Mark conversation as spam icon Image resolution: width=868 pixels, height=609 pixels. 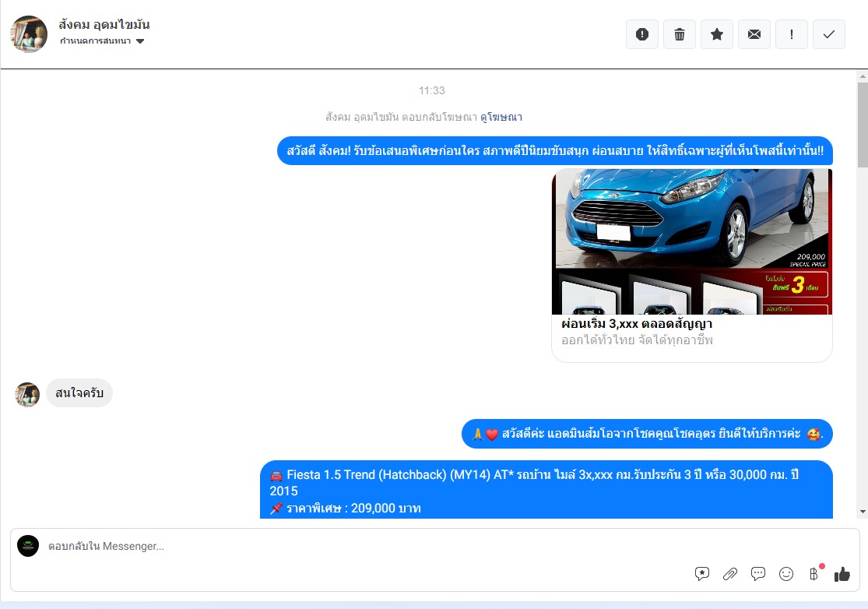click(x=642, y=34)
